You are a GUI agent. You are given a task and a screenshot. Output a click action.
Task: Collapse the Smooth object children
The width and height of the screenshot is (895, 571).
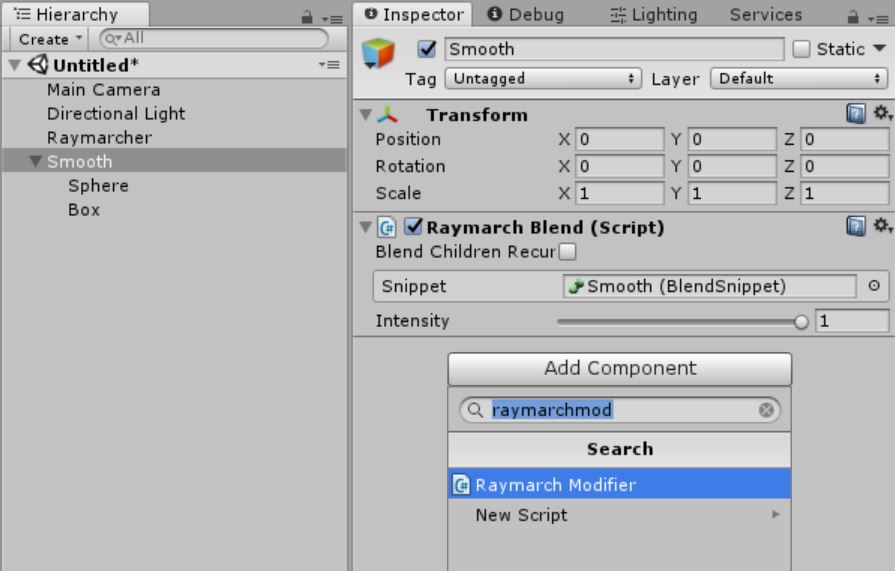pos(35,162)
